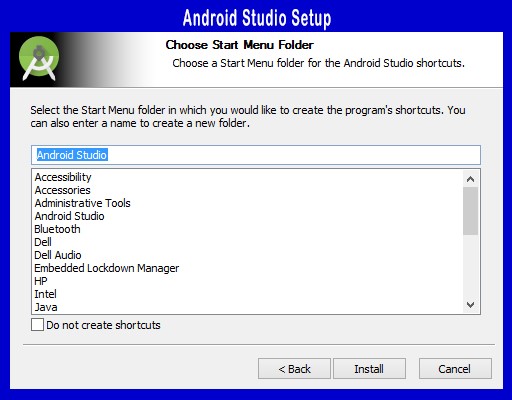
Task: Cancel the Android Studio setup
Action: click(x=455, y=369)
